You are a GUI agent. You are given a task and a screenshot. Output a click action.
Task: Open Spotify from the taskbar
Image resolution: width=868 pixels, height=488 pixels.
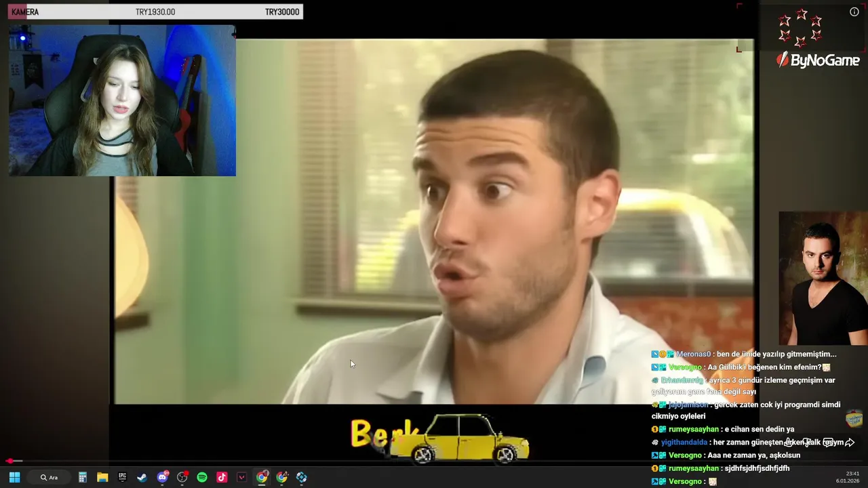point(202,477)
